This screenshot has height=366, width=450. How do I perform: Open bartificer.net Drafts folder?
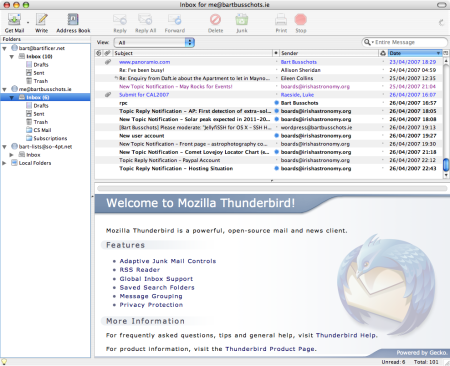click(37, 65)
